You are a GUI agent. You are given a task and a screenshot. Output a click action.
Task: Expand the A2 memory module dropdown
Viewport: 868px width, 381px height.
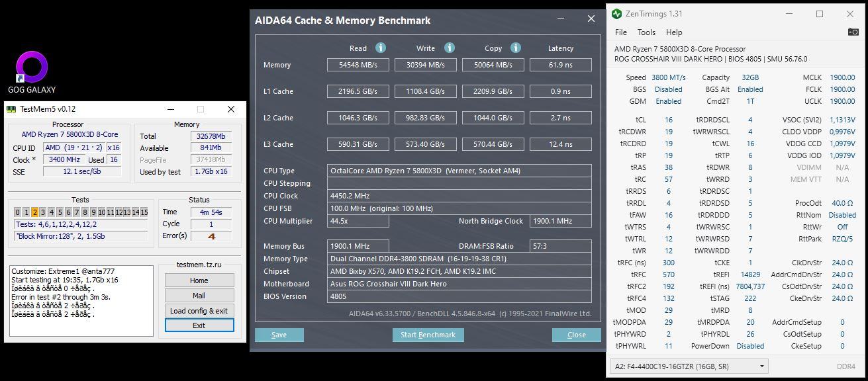point(689,366)
